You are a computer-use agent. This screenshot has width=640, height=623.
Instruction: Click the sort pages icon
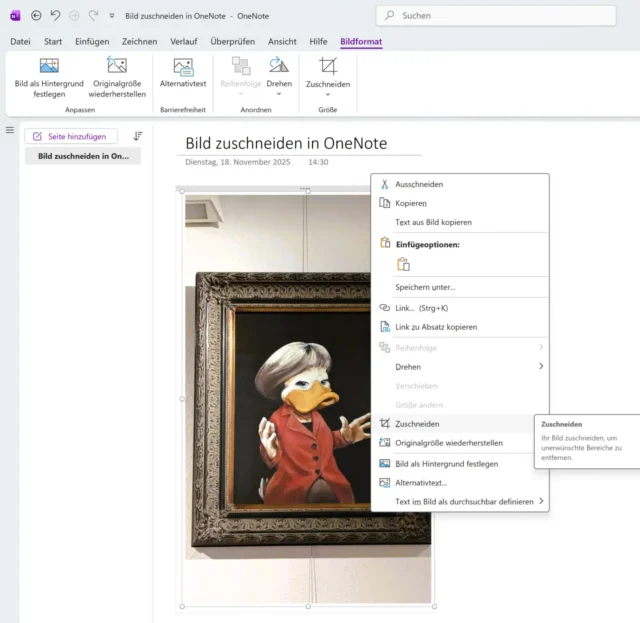tap(138, 136)
